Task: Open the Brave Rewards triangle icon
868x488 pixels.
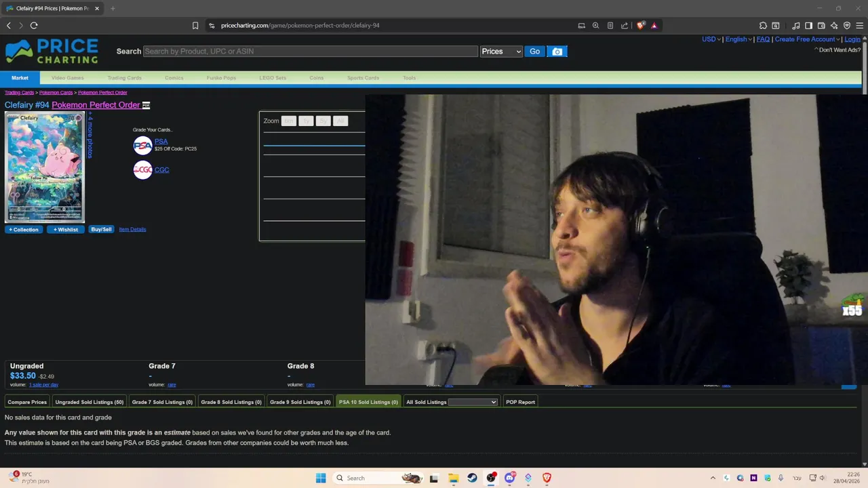Action: click(x=654, y=26)
